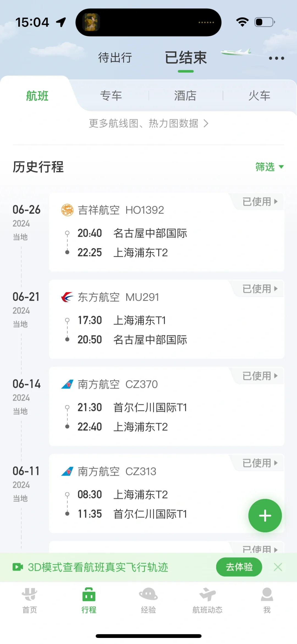
Task: Expand the 筛选 filter dropdown
Action: tap(269, 167)
